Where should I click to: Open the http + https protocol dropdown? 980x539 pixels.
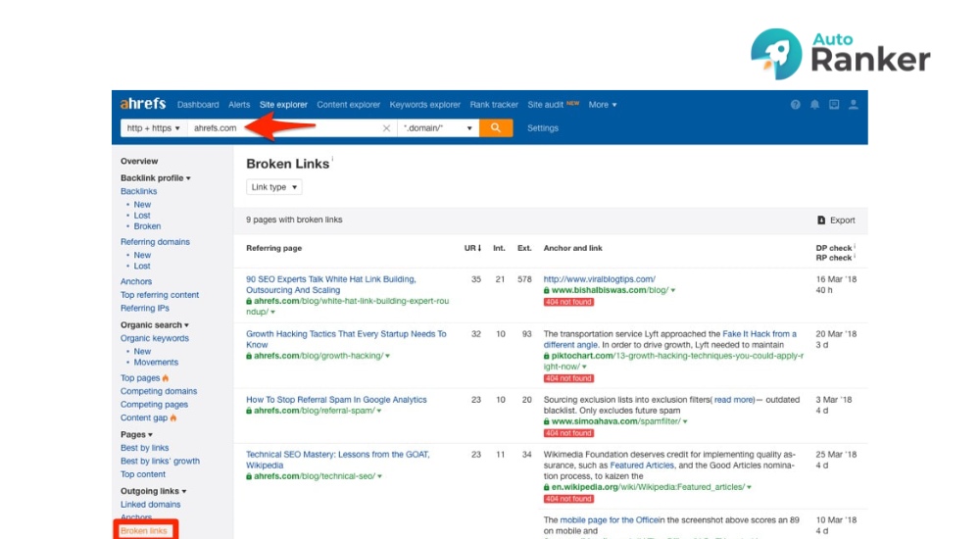click(154, 127)
